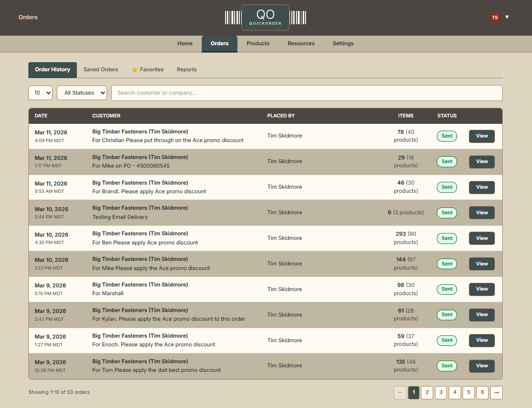The height and width of the screenshot is (408, 532).
Task: Click the QuickOrder logo in header
Action: tap(265, 17)
